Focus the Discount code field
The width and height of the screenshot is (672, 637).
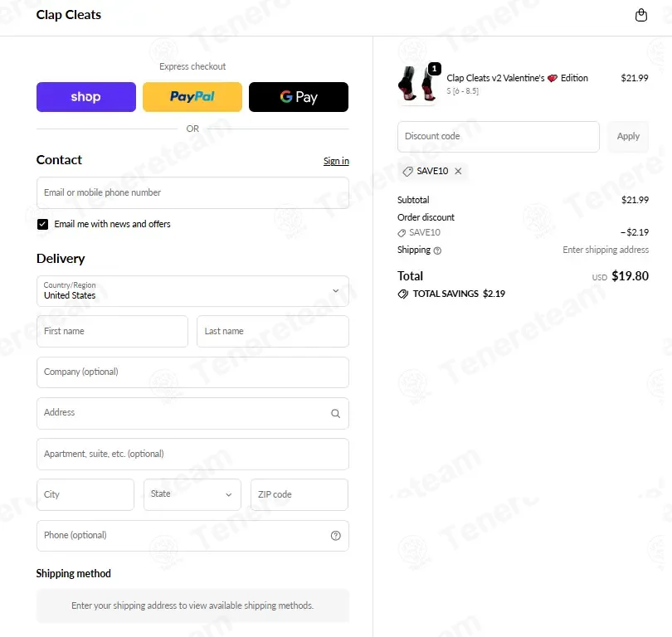click(x=499, y=137)
